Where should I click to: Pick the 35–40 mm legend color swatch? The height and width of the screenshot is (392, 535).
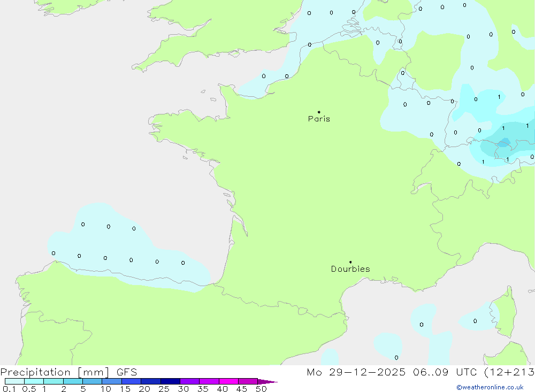(209, 381)
